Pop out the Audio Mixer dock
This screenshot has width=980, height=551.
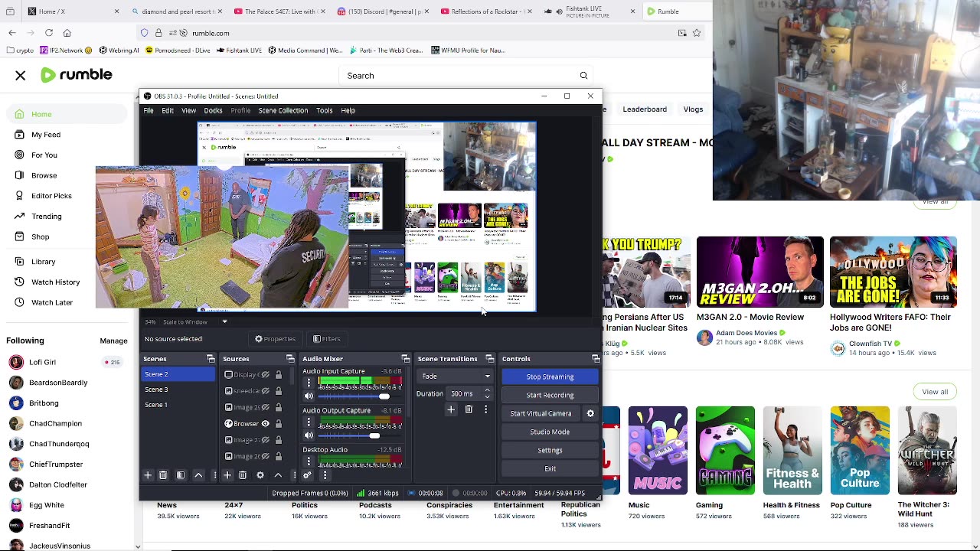point(406,359)
